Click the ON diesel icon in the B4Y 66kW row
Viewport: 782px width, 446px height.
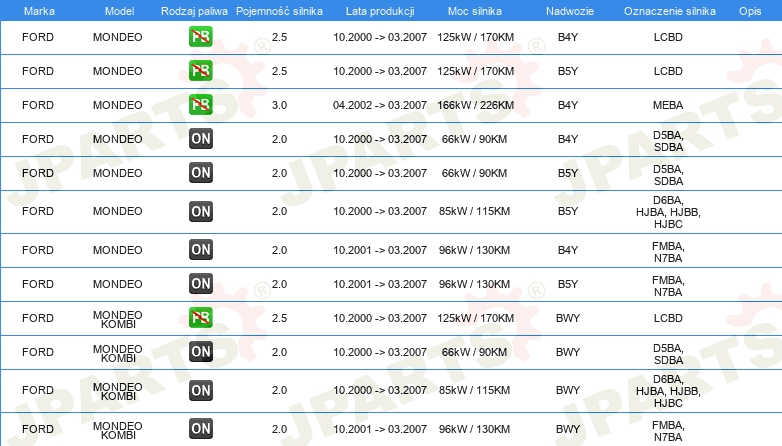tap(200, 139)
